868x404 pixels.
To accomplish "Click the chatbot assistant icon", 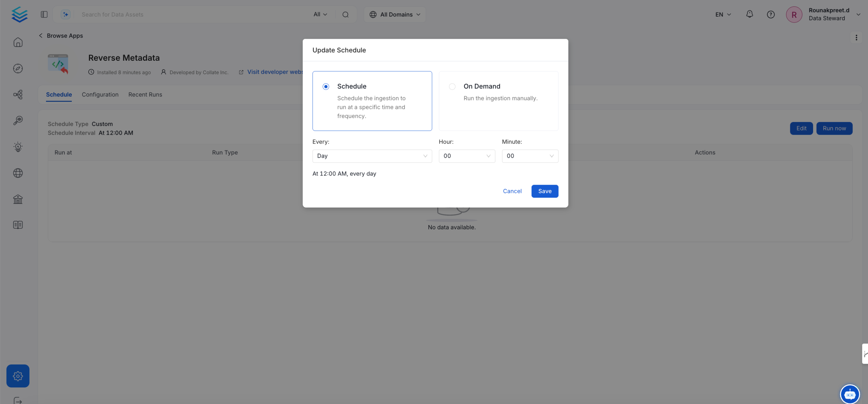I will [x=850, y=394].
